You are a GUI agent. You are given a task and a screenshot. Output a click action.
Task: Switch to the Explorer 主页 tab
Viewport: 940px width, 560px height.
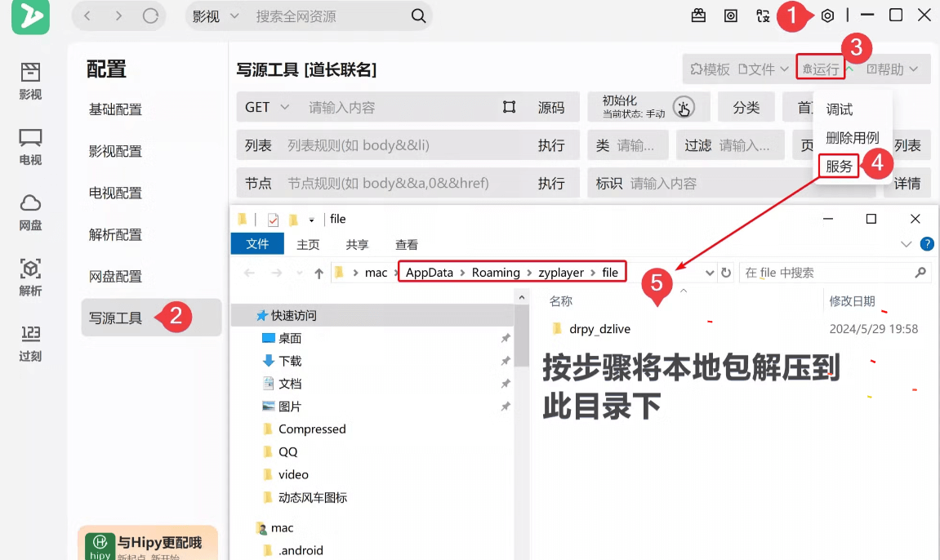coord(308,244)
